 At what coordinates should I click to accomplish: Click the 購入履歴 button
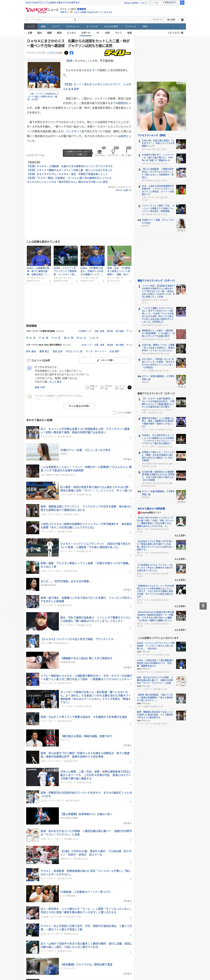(x=171, y=20)
